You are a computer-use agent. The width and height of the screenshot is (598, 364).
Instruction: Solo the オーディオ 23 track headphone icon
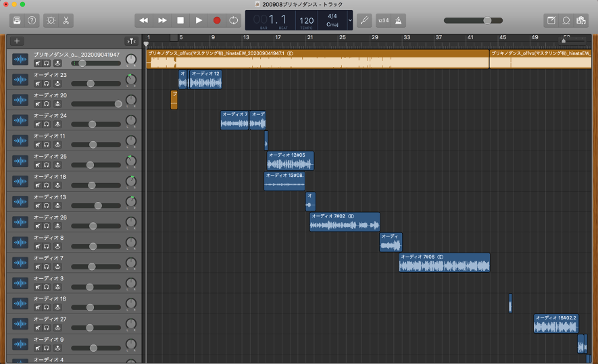[47, 84]
